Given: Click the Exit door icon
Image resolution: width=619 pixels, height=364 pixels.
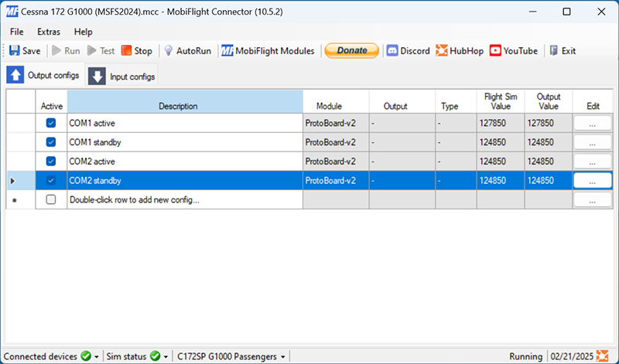Looking at the screenshot, I should tap(554, 50).
